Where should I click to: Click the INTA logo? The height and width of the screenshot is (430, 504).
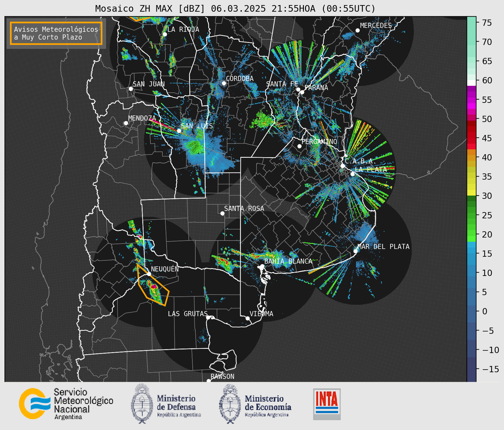pyautogui.click(x=327, y=404)
